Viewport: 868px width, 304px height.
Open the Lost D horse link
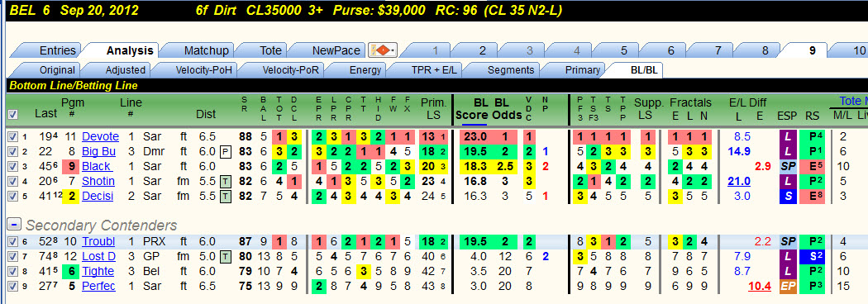coord(98,256)
